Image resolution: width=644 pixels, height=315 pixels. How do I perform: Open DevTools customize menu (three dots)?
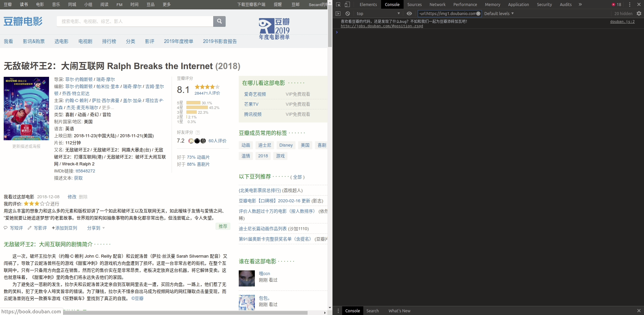pyautogui.click(x=630, y=4)
